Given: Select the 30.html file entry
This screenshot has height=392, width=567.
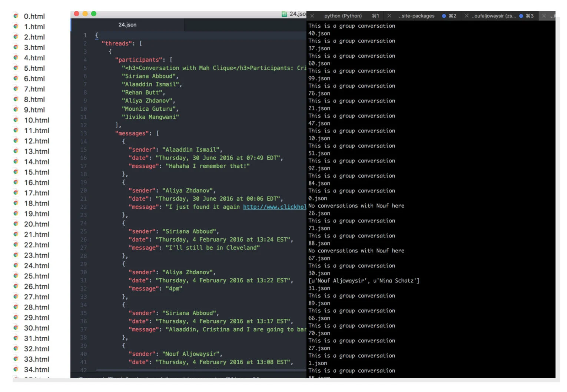Looking at the screenshot, I should (36, 328).
